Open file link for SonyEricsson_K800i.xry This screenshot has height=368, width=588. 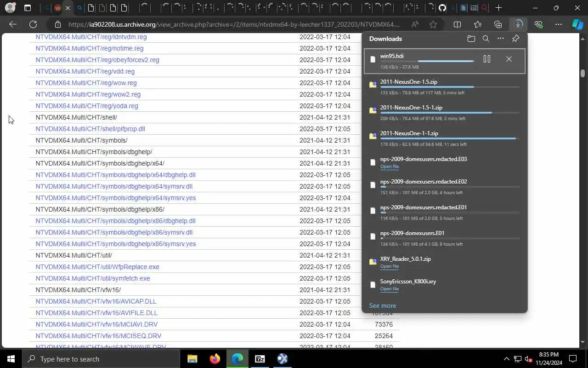[x=389, y=289]
